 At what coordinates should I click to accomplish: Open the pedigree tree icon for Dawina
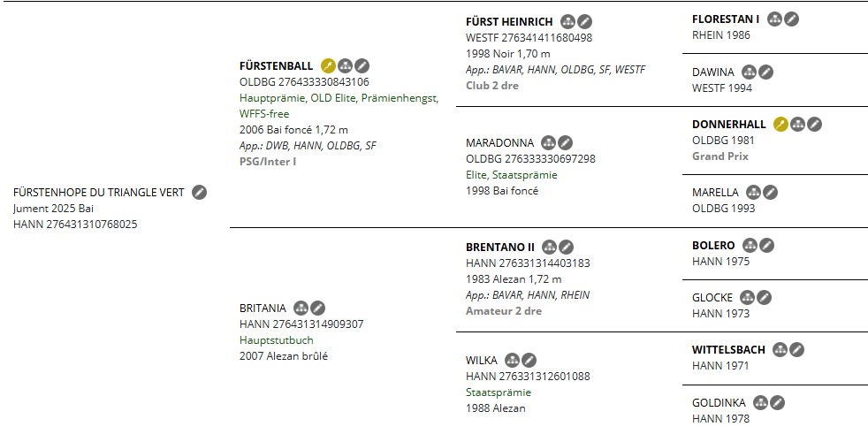749,72
